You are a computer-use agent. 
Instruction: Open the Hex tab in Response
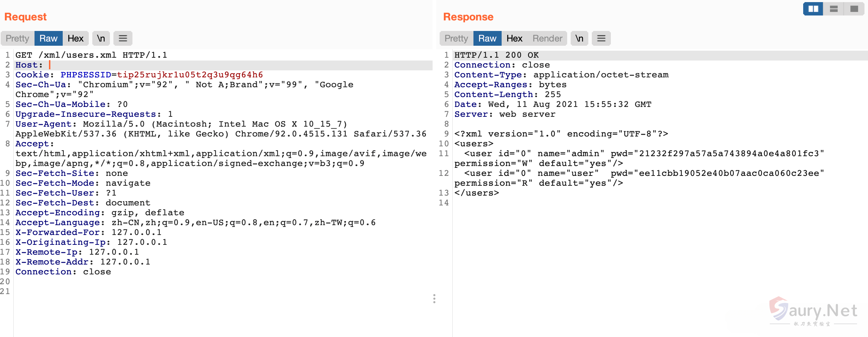(514, 38)
